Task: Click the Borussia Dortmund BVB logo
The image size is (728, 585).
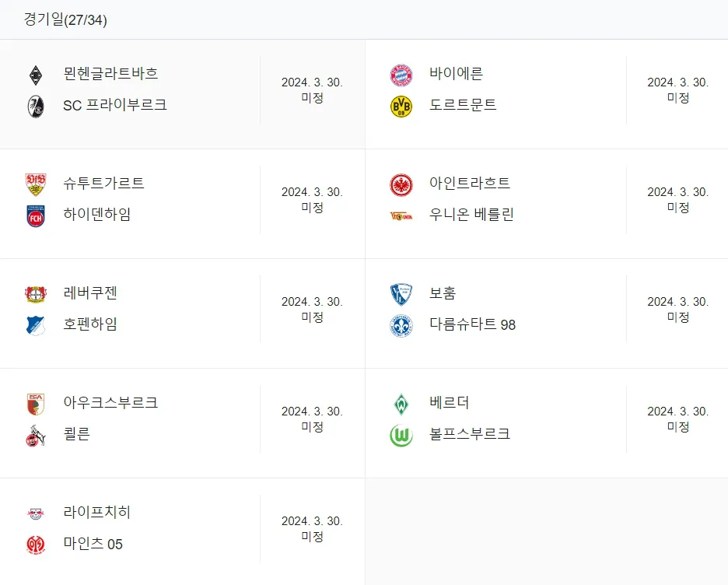Action: [x=401, y=107]
